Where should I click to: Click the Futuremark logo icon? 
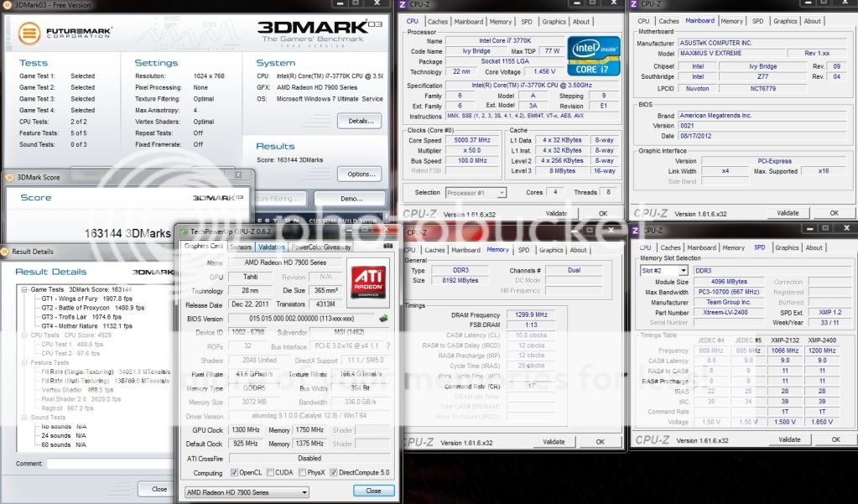pyautogui.click(x=29, y=34)
